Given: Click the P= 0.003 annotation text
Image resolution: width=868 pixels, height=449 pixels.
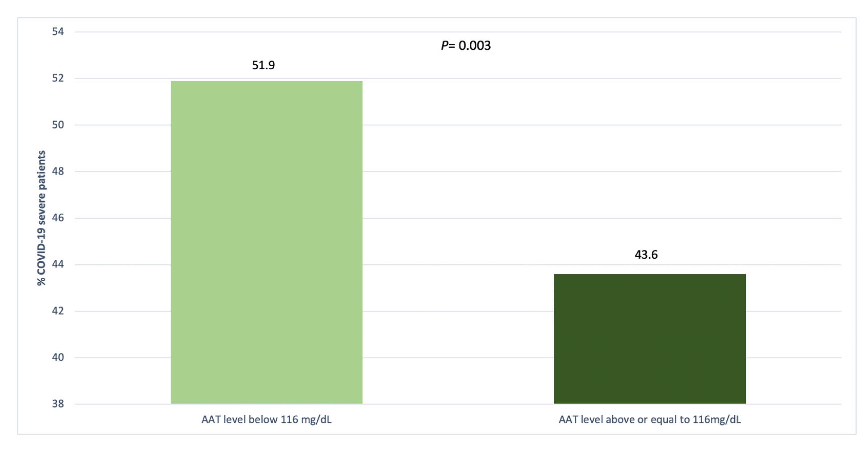Looking at the screenshot, I should coord(466,46).
